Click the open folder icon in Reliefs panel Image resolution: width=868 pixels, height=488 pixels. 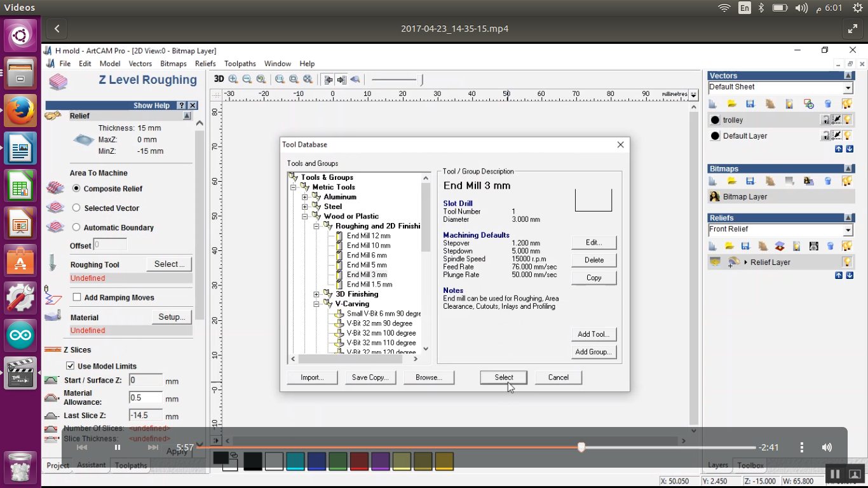(729, 246)
